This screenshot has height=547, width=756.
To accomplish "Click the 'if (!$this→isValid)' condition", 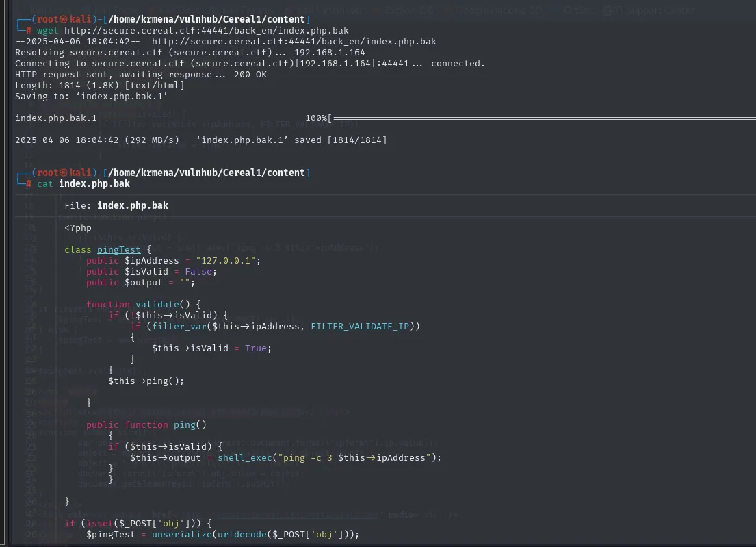I will pyautogui.click(x=162, y=316).
